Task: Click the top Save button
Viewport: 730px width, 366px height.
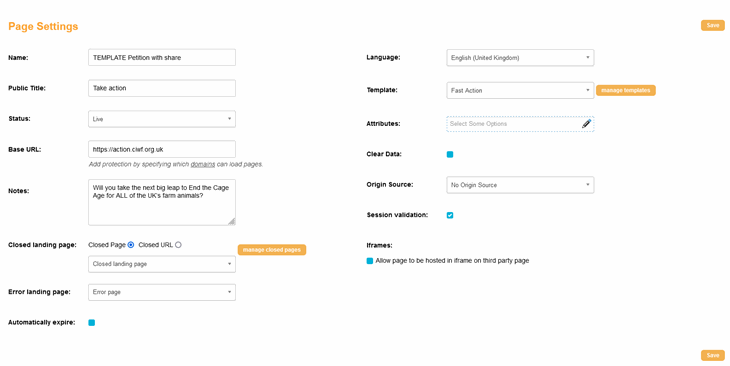Action: coord(713,26)
